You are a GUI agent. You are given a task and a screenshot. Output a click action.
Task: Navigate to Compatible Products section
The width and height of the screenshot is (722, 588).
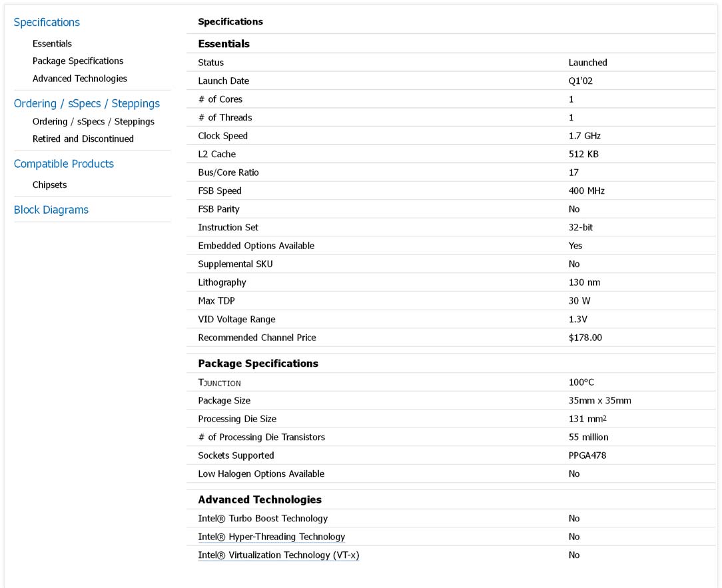point(64,164)
